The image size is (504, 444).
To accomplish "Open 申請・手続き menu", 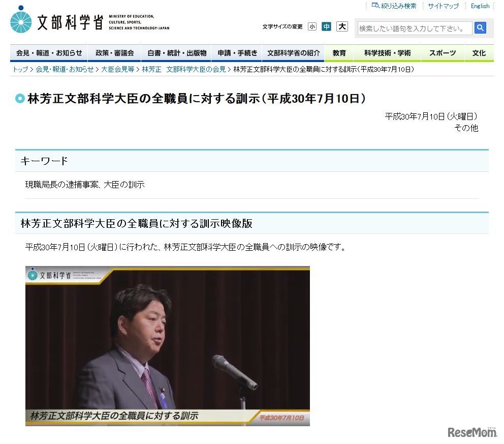I will pyautogui.click(x=237, y=53).
